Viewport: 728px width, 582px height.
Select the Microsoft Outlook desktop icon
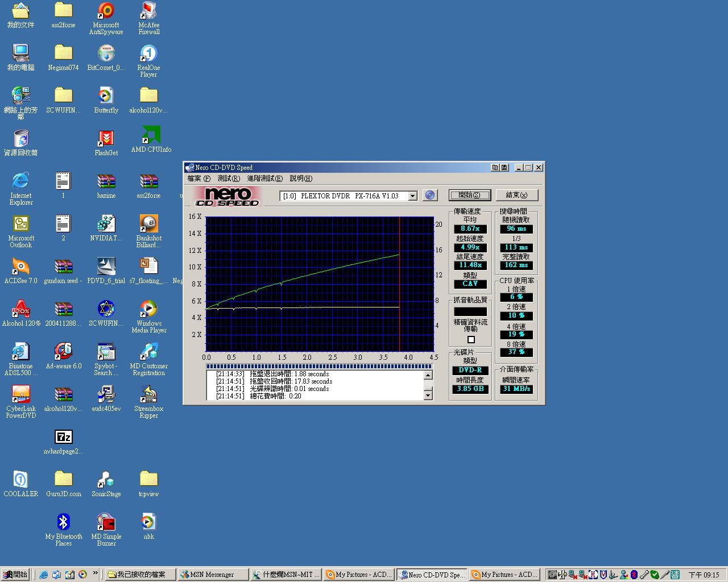(21, 231)
